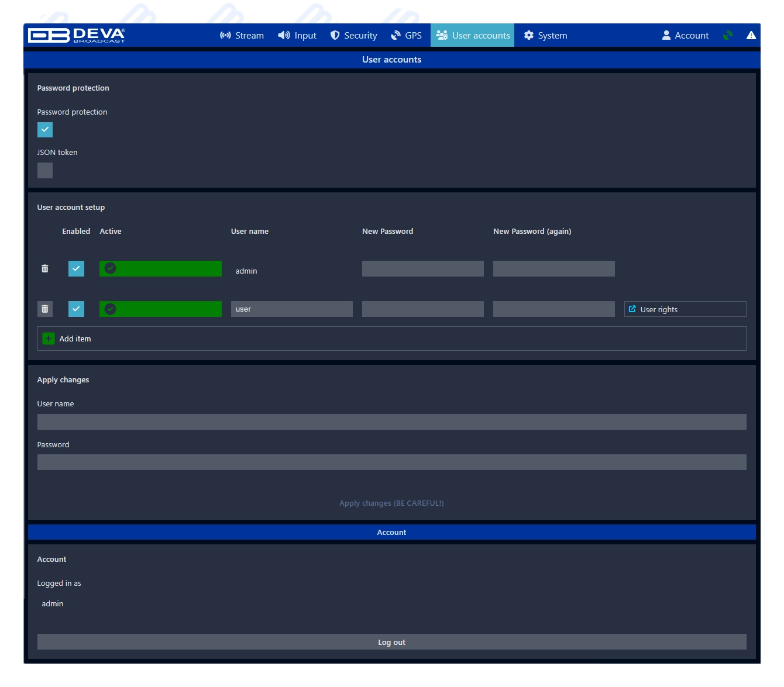The height and width of the screenshot is (687, 784).
Task: Uncheck Enabled for the user account row
Action: coord(76,309)
